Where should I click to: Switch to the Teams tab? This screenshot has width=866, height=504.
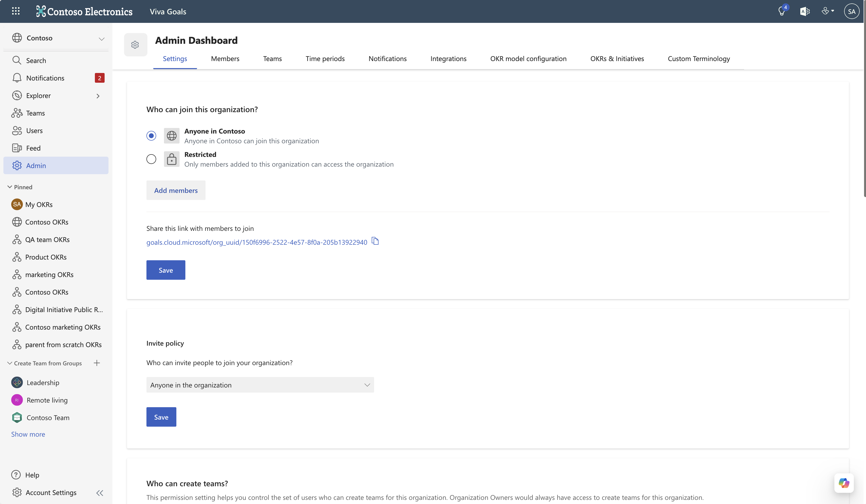(x=272, y=59)
